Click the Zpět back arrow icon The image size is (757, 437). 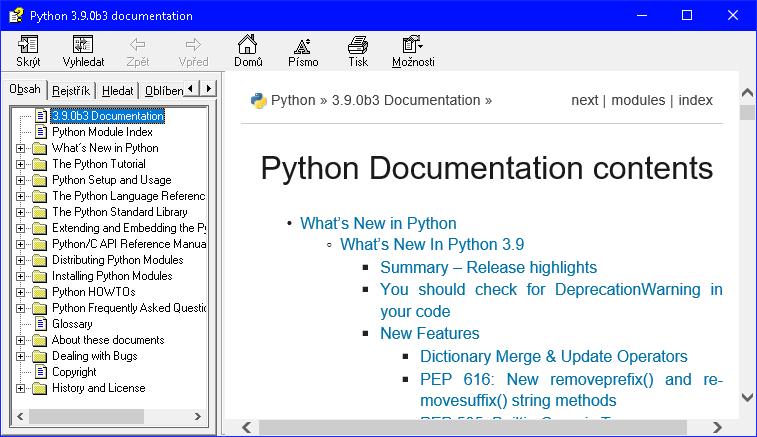138,45
